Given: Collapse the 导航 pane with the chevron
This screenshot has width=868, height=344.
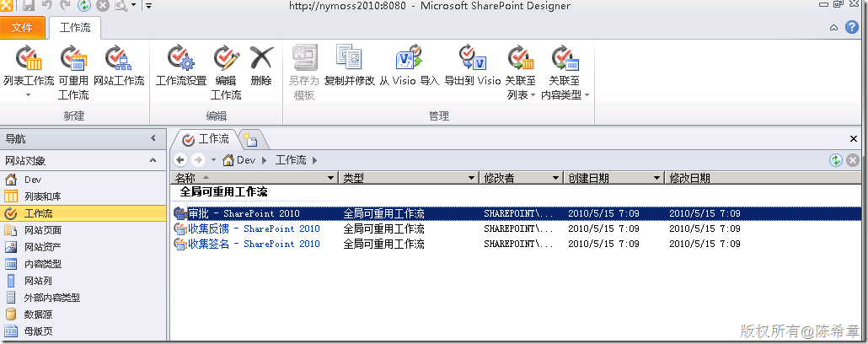Looking at the screenshot, I should click(153, 138).
